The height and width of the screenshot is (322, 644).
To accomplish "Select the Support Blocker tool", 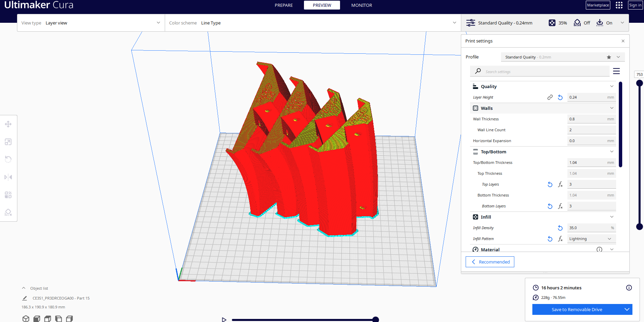I will tap(8, 213).
